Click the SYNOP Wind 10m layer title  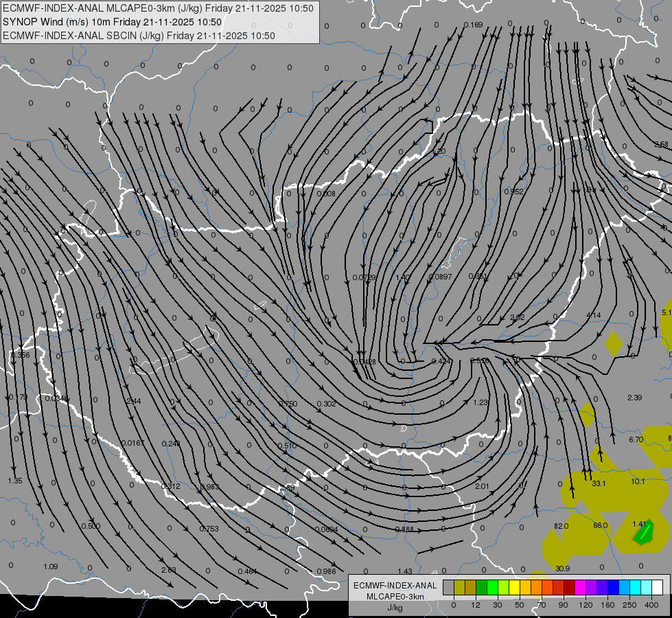pos(113,22)
